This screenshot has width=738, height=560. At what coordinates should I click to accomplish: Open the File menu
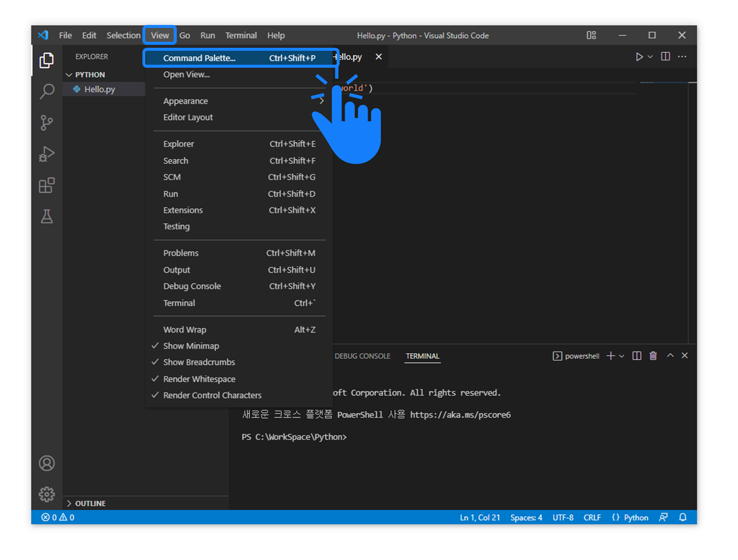65,35
